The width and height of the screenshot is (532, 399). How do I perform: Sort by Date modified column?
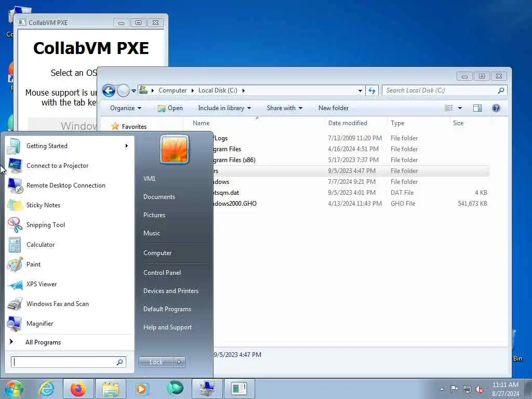(x=348, y=123)
